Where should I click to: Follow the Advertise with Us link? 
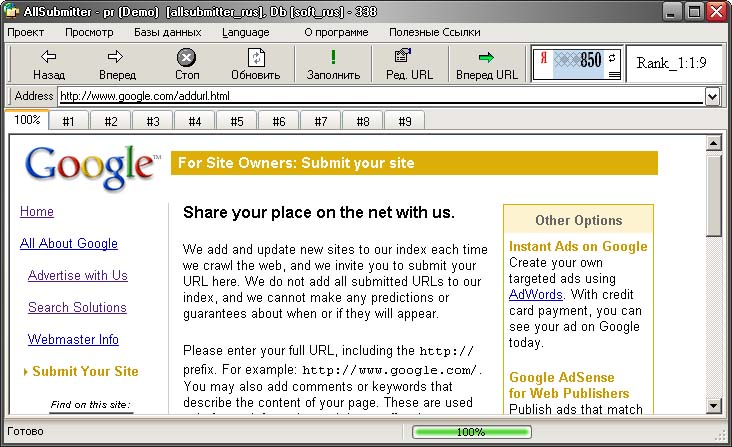click(77, 275)
